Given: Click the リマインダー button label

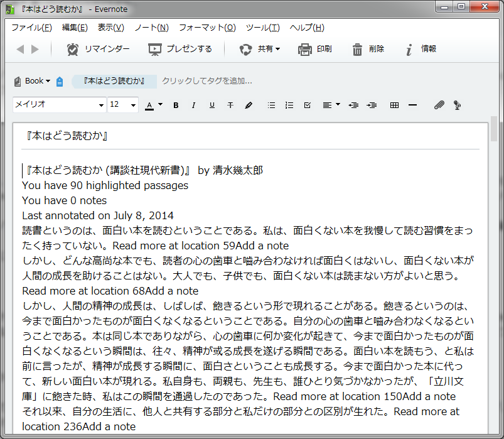Looking at the screenshot, I should pyautogui.click(x=107, y=49).
